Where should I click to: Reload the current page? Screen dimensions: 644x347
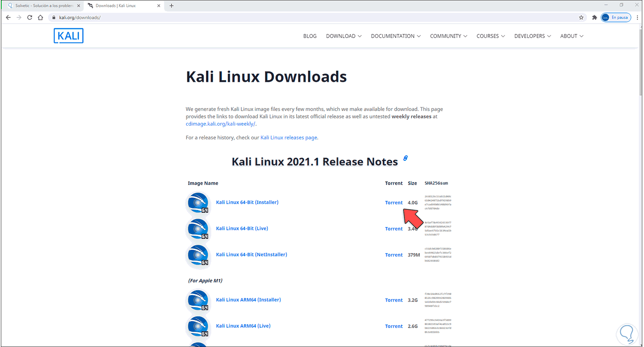pos(29,17)
